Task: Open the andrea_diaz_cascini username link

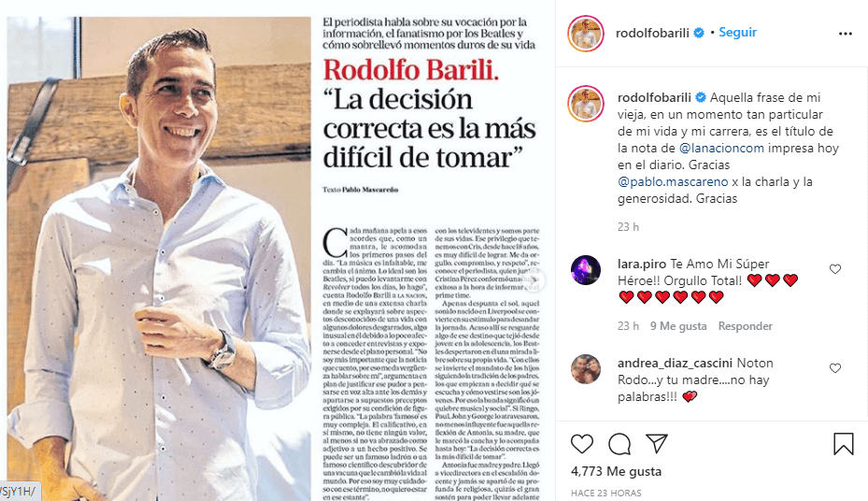Action: point(675,364)
